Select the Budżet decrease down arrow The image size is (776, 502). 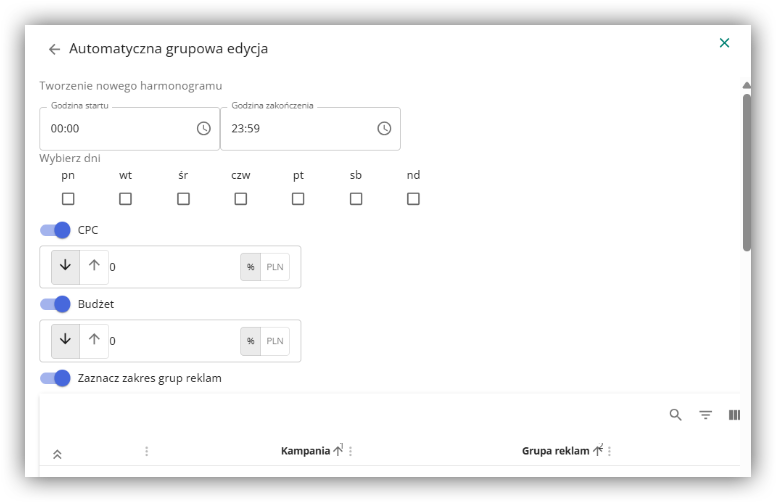[65, 340]
